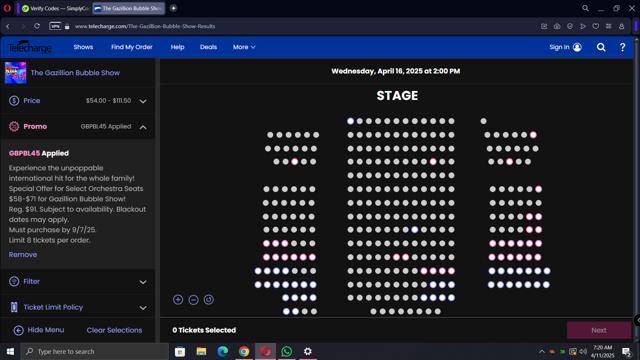Open WhatsApp from the taskbar

tap(287, 351)
